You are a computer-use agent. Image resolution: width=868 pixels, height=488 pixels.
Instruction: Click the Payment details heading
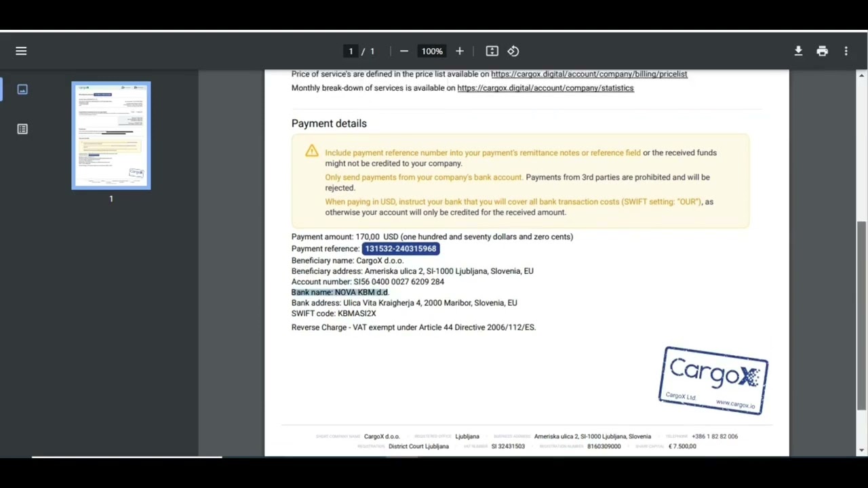(x=329, y=123)
